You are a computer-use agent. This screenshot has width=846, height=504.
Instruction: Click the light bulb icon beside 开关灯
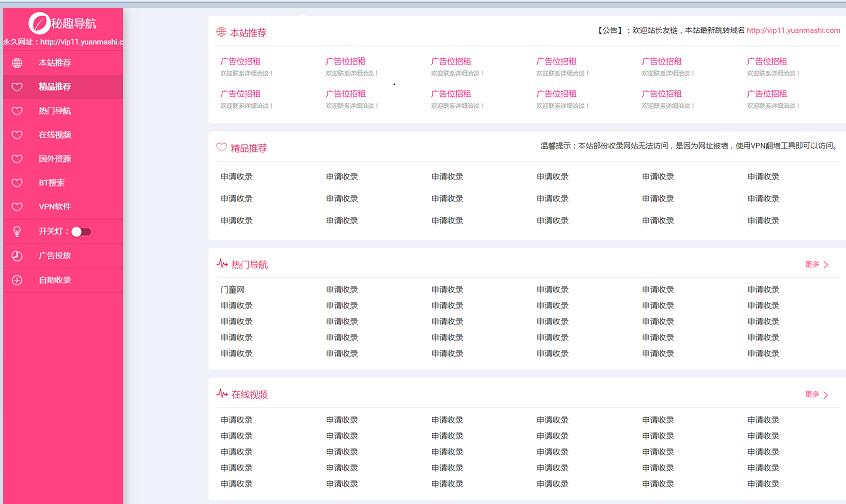[16, 231]
